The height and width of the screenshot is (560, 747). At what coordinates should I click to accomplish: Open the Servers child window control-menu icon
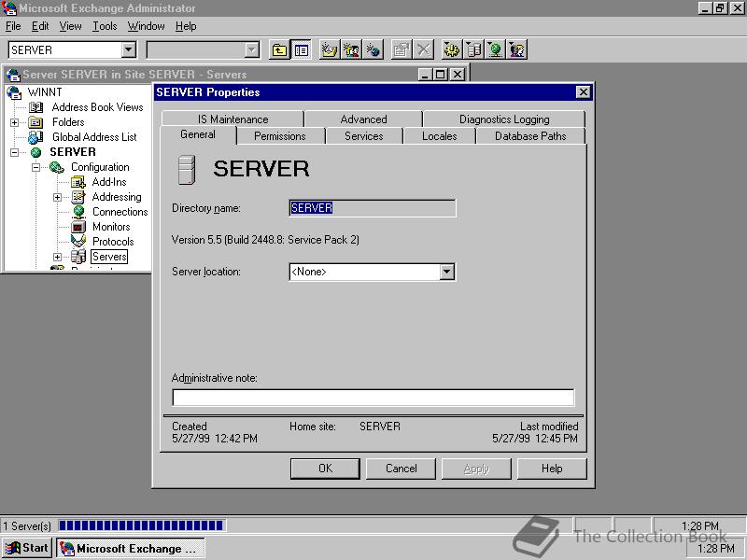click(13, 75)
